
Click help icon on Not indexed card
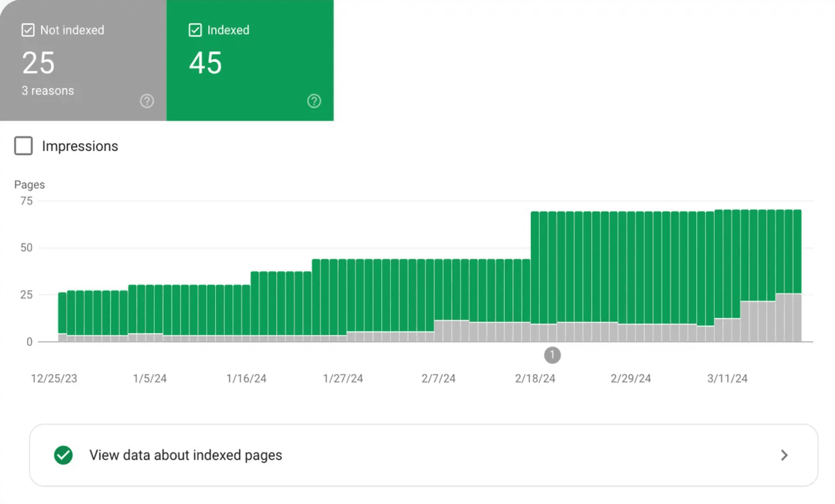tap(147, 101)
